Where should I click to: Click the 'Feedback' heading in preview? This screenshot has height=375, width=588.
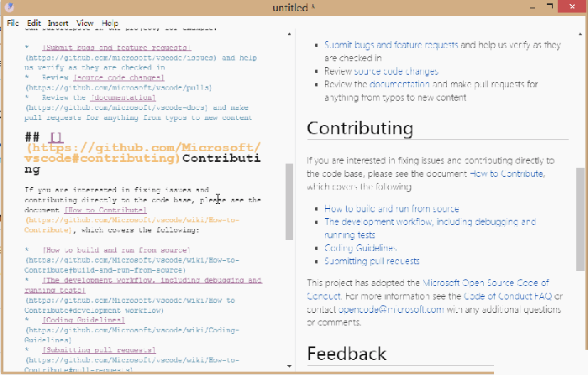click(346, 353)
